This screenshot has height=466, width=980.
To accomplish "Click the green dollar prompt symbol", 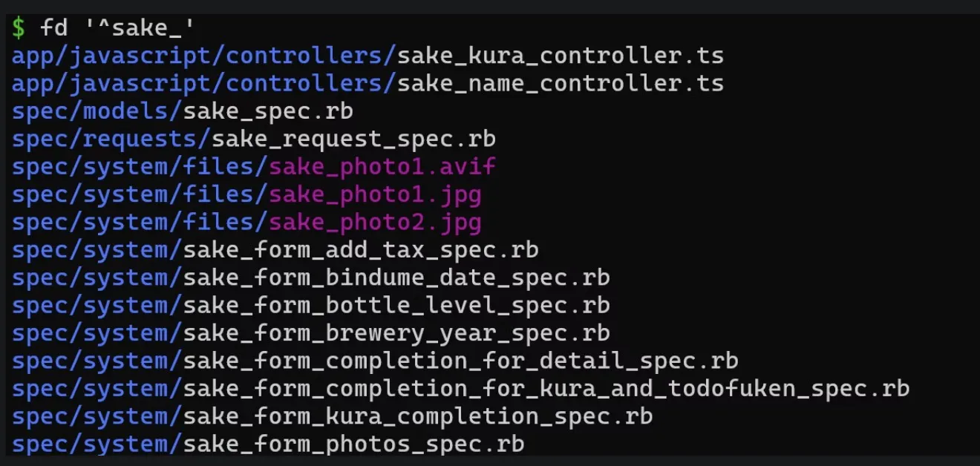I will point(19,28).
